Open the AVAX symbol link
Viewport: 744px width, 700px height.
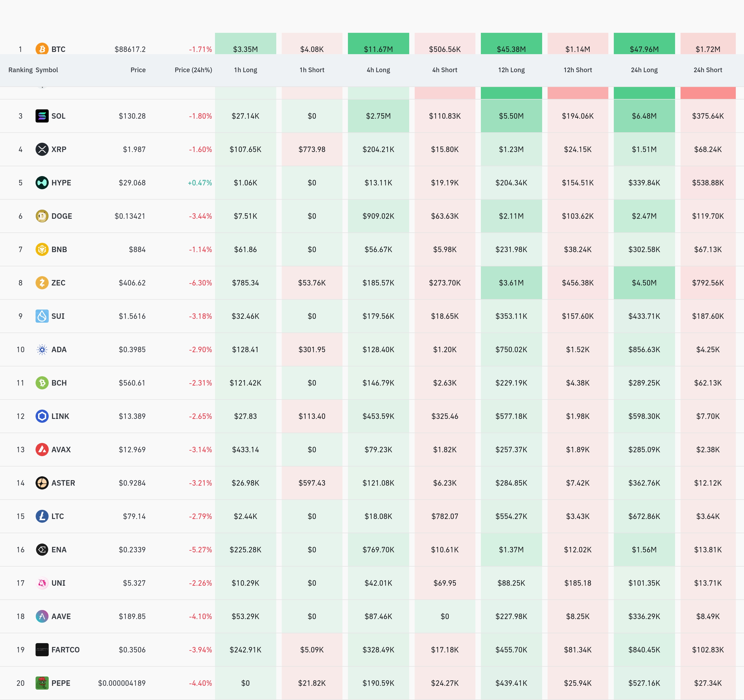[61, 449]
